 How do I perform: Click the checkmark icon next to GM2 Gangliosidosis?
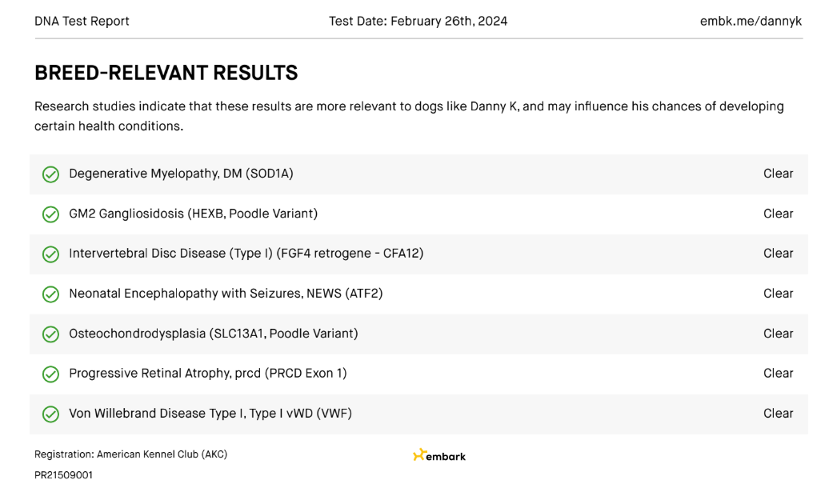50,214
